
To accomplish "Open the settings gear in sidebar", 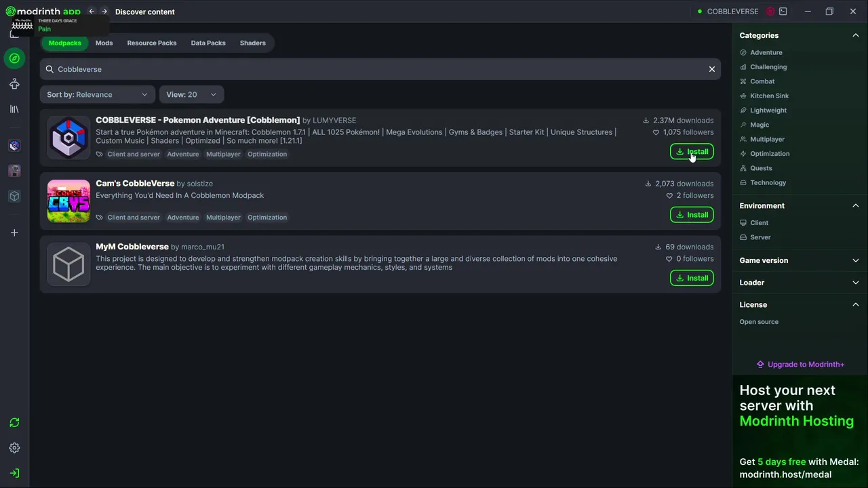I will tap(14, 448).
